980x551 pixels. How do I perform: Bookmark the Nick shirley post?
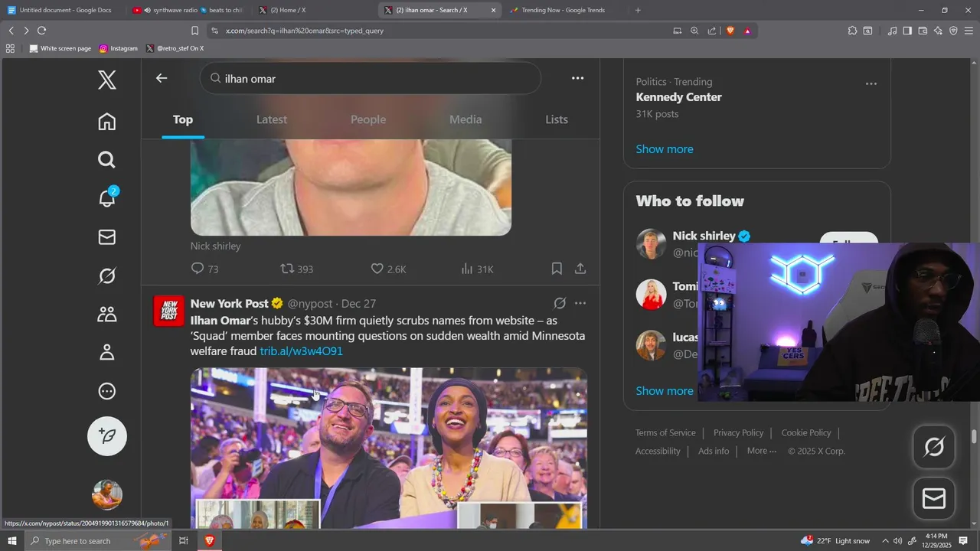click(557, 269)
